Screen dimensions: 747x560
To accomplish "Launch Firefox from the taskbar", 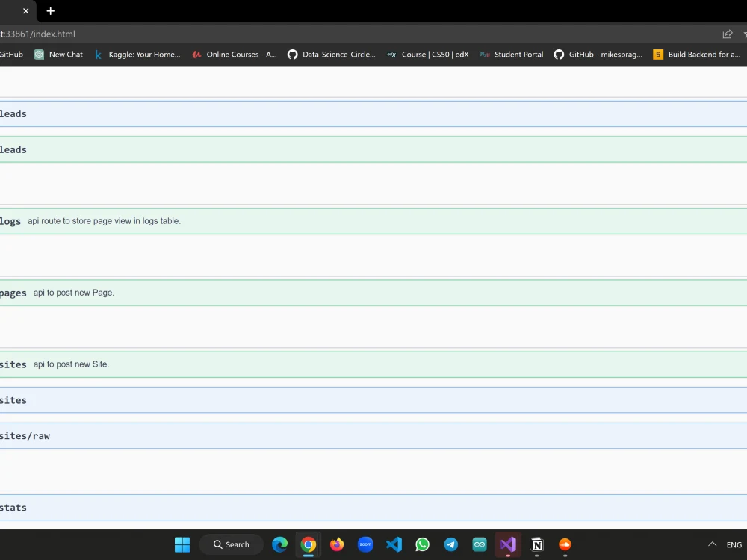I will 337,544.
